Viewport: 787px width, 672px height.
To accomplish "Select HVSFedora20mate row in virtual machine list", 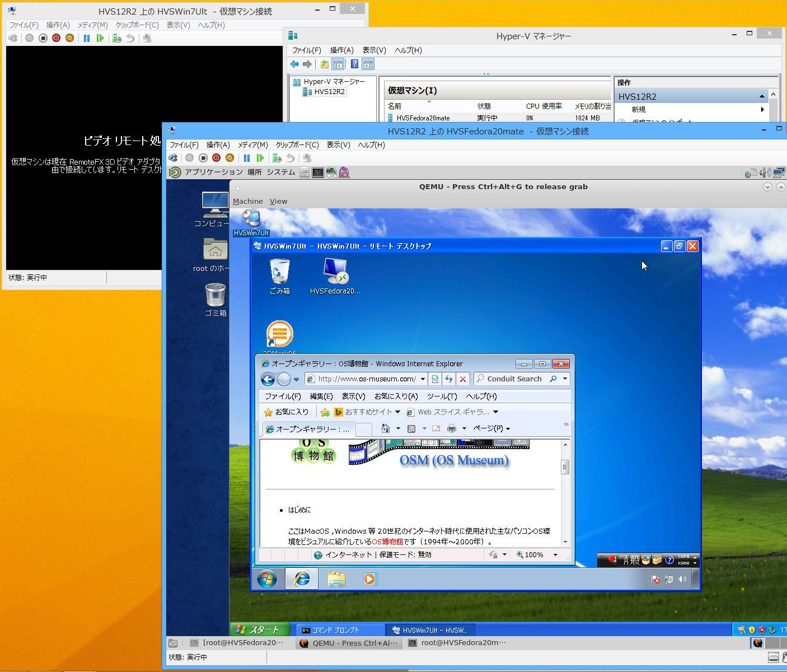I will 498,118.
